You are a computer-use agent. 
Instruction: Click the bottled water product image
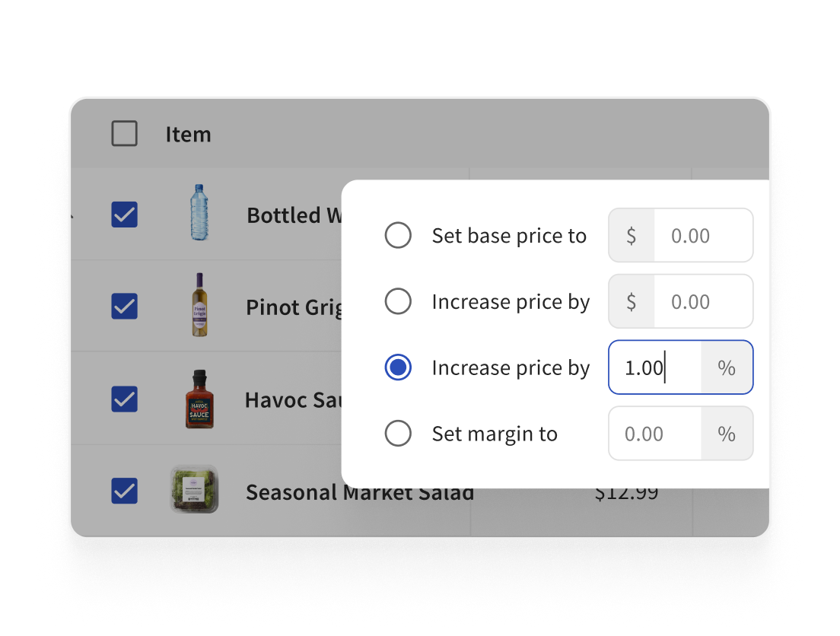199,213
